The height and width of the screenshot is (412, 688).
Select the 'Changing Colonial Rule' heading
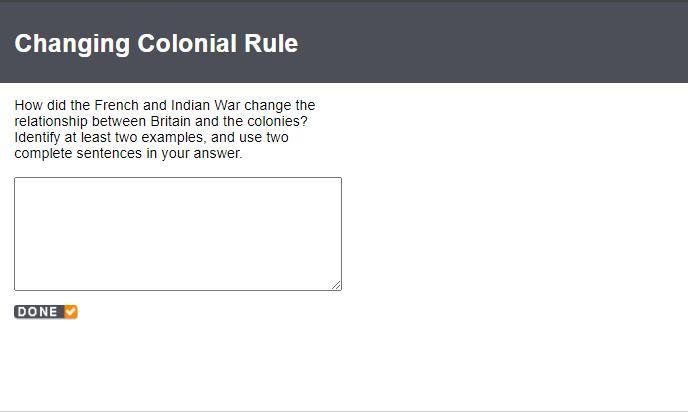[x=156, y=43]
